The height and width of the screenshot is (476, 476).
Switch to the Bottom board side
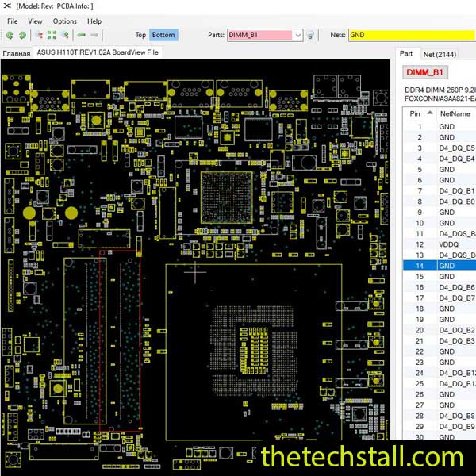point(163,35)
